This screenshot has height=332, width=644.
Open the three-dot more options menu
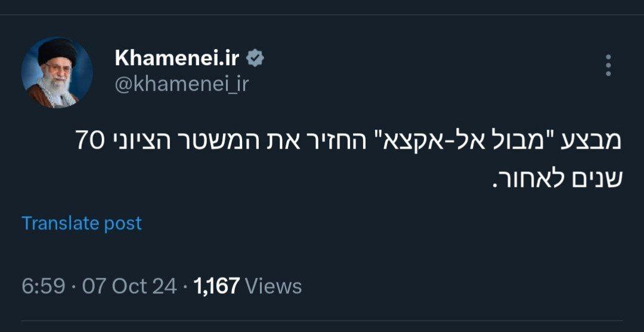(x=608, y=66)
